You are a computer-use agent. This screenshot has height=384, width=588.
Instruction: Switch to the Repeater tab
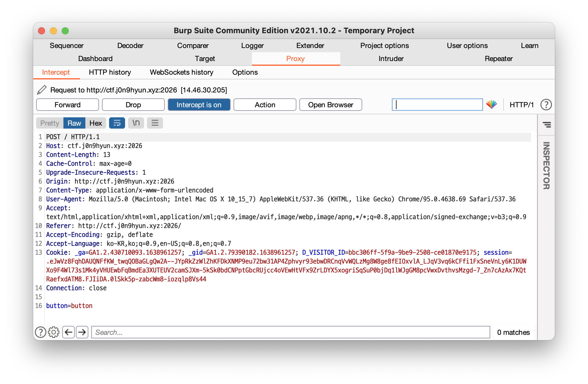(498, 59)
